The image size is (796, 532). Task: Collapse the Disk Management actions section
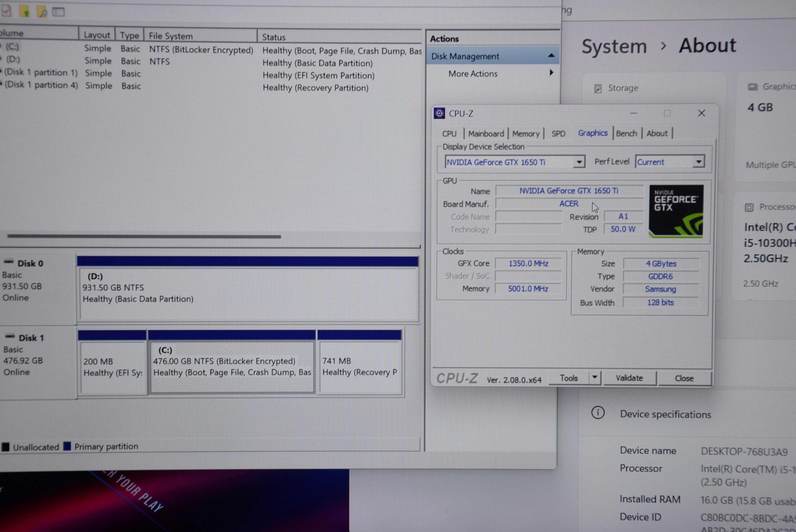point(551,56)
